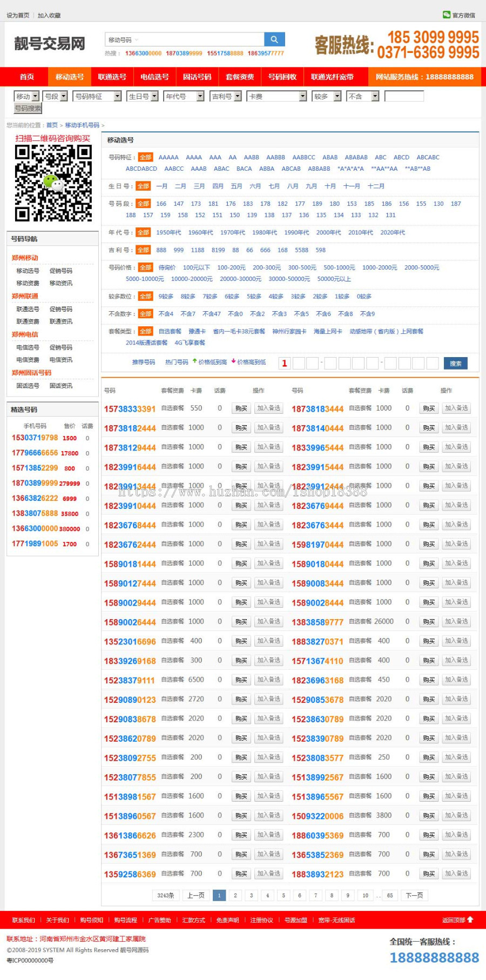Switch to 电信选号 nav tab
This screenshot has height=980, width=486.
pyautogui.click(x=155, y=77)
